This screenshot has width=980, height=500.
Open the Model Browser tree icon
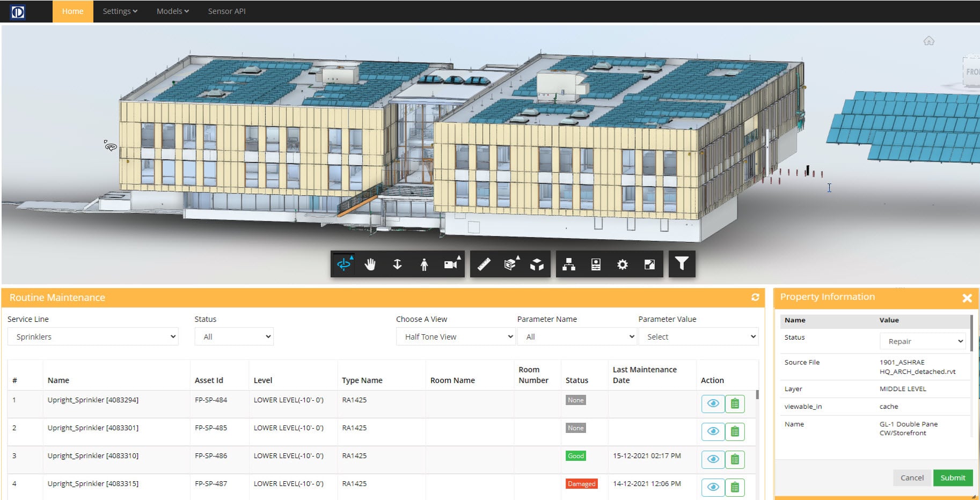click(569, 264)
